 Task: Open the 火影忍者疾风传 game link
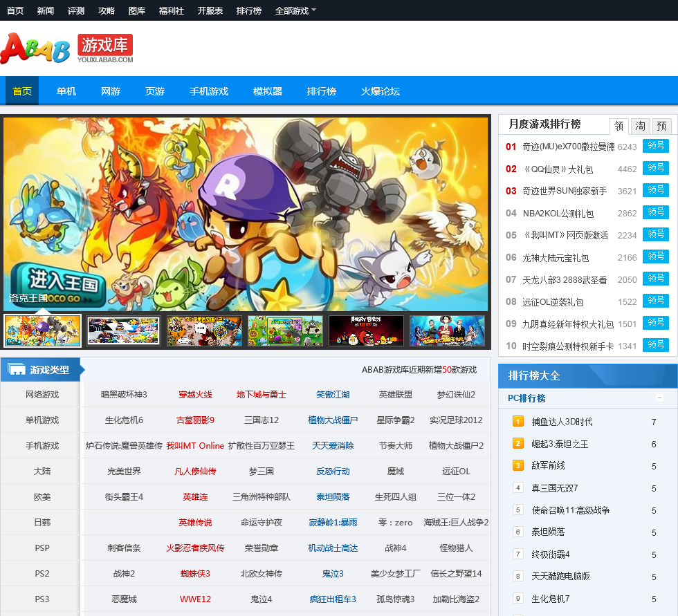[195, 548]
